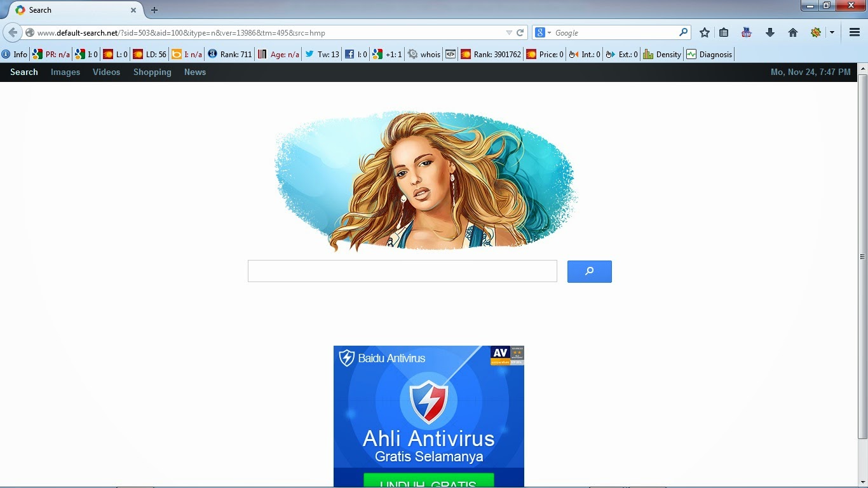868x488 pixels.
Task: Click the Google PR: n/a indicator
Action: (51, 55)
